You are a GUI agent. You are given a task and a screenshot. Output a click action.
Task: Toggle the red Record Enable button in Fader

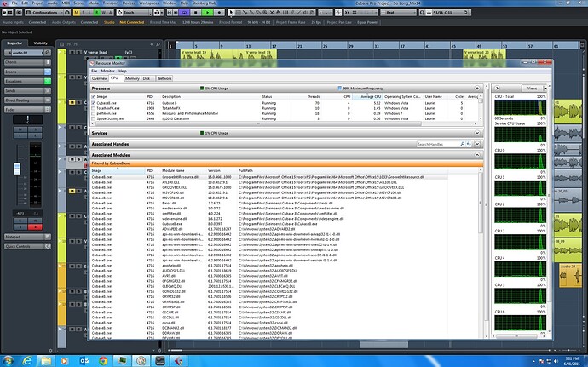pyautogui.click(x=35, y=227)
